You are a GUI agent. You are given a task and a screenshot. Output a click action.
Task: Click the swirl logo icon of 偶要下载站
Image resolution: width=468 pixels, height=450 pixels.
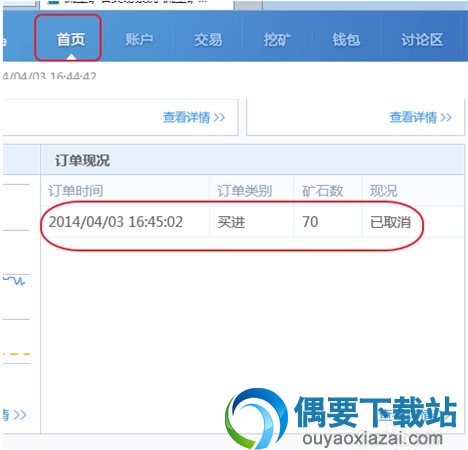[256, 418]
